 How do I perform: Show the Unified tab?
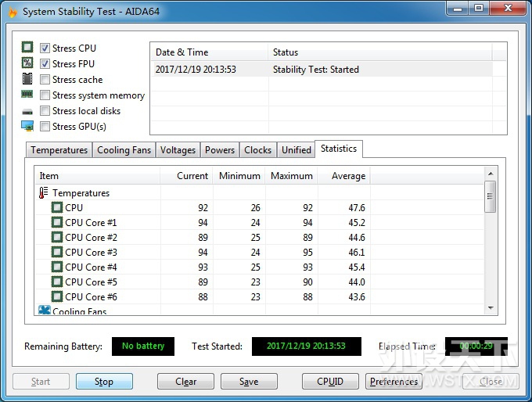[297, 150]
